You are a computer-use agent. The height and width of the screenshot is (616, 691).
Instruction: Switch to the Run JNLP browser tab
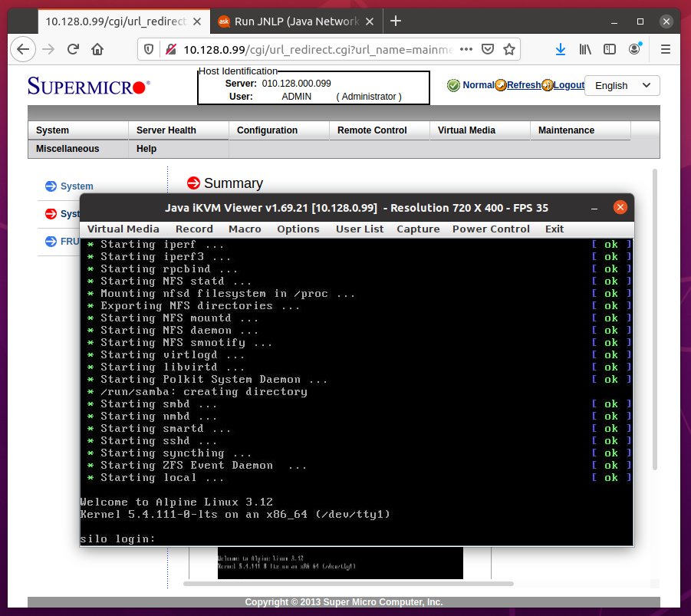297,21
